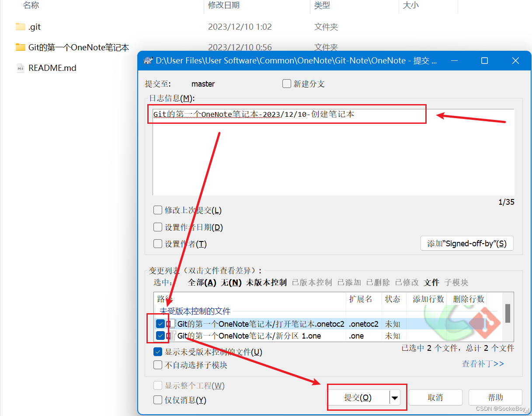Select Git的第一个OneNote笔记本 folder name

point(79,47)
